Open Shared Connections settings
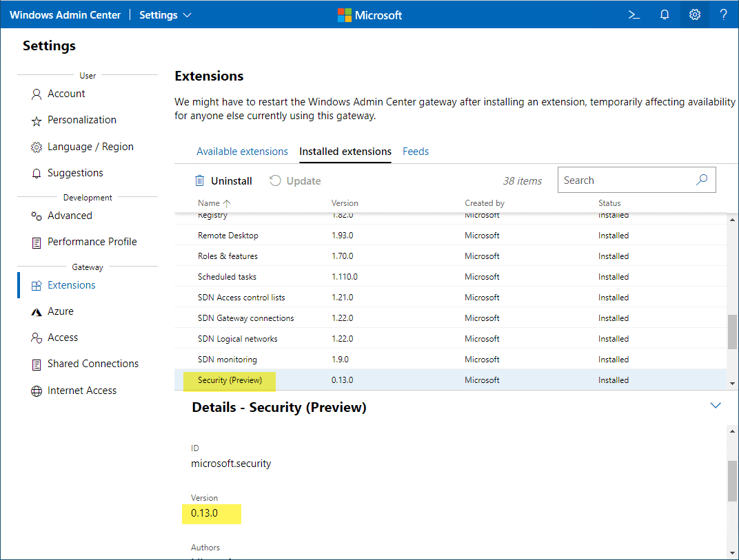 (92, 364)
